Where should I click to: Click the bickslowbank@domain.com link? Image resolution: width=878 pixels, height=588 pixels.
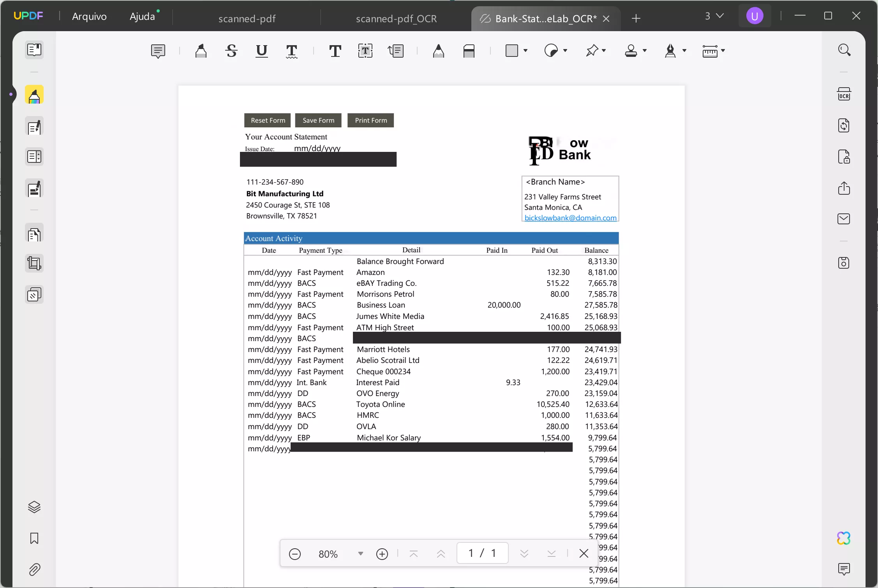coord(570,218)
